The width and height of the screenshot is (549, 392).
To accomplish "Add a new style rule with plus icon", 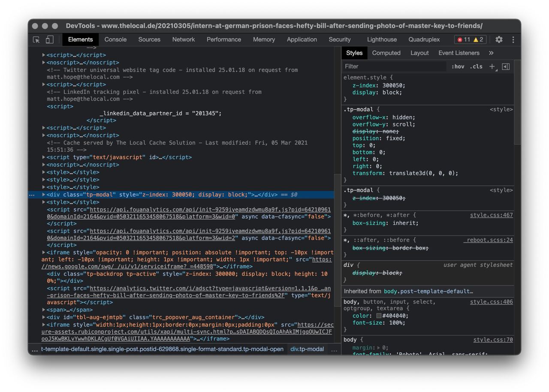I will point(492,66).
